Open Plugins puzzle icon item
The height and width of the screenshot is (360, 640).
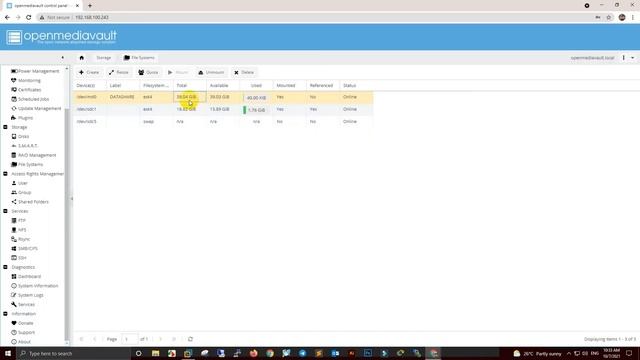pos(22,118)
